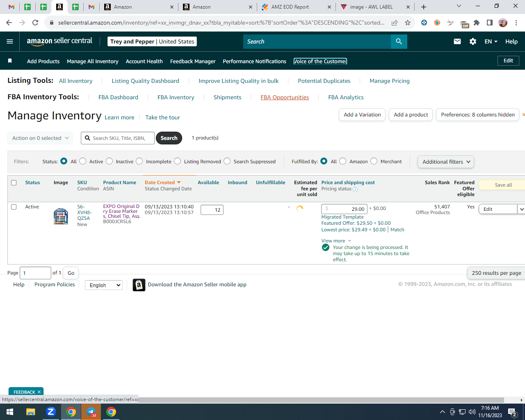Bookmark this page with the star icon

(408, 23)
